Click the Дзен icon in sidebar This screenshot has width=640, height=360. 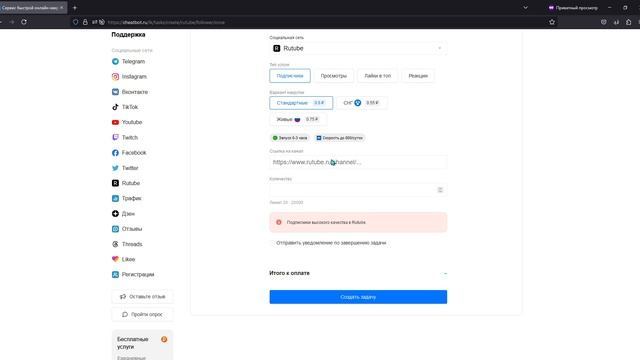115,213
